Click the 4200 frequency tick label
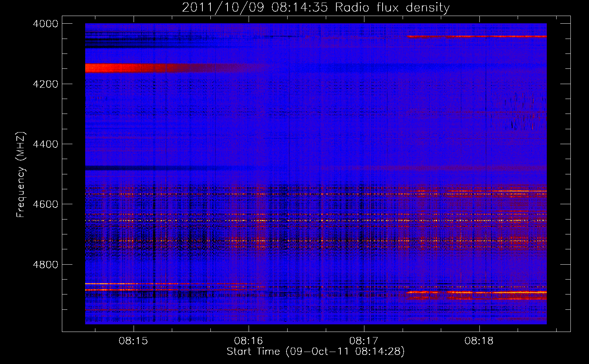The image size is (589, 364). [46, 84]
